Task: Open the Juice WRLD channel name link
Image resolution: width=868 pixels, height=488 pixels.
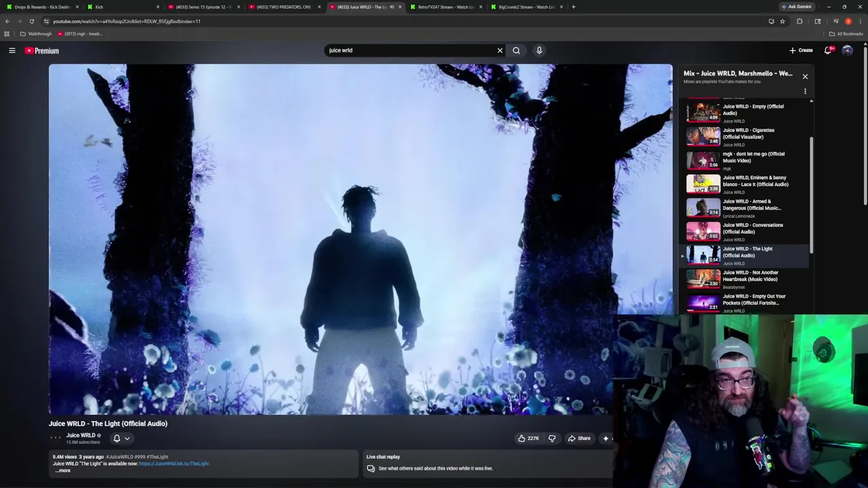Action: point(81,435)
